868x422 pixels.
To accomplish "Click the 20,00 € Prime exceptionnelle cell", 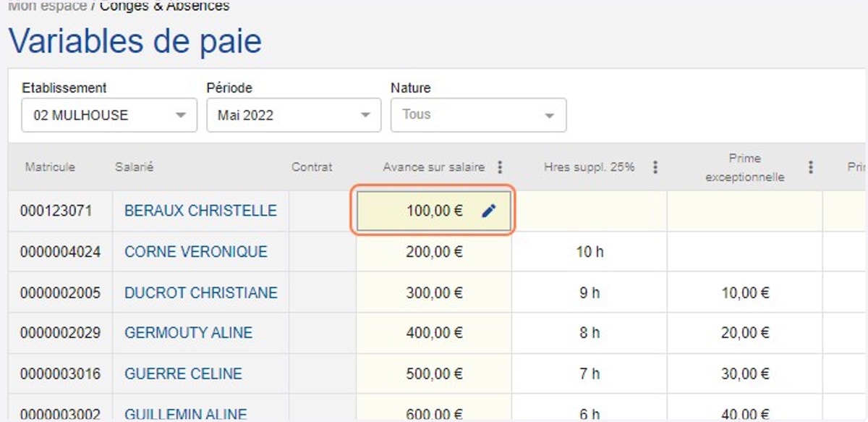I will pyautogui.click(x=745, y=333).
